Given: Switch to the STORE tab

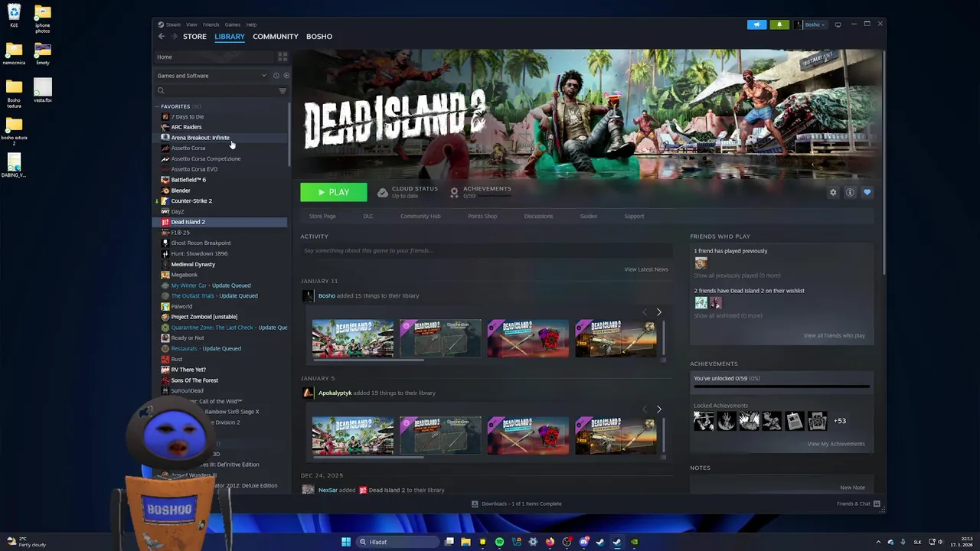Looking at the screenshot, I should pyautogui.click(x=194, y=37).
